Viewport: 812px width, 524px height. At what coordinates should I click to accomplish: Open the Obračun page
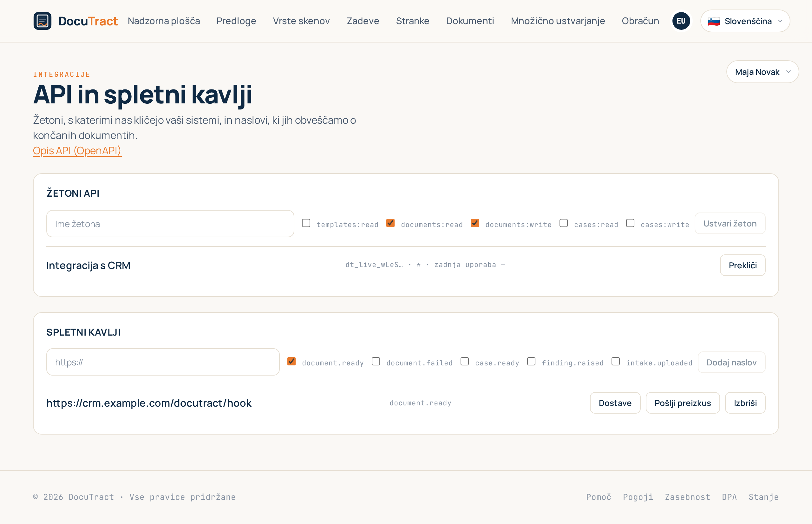640,21
